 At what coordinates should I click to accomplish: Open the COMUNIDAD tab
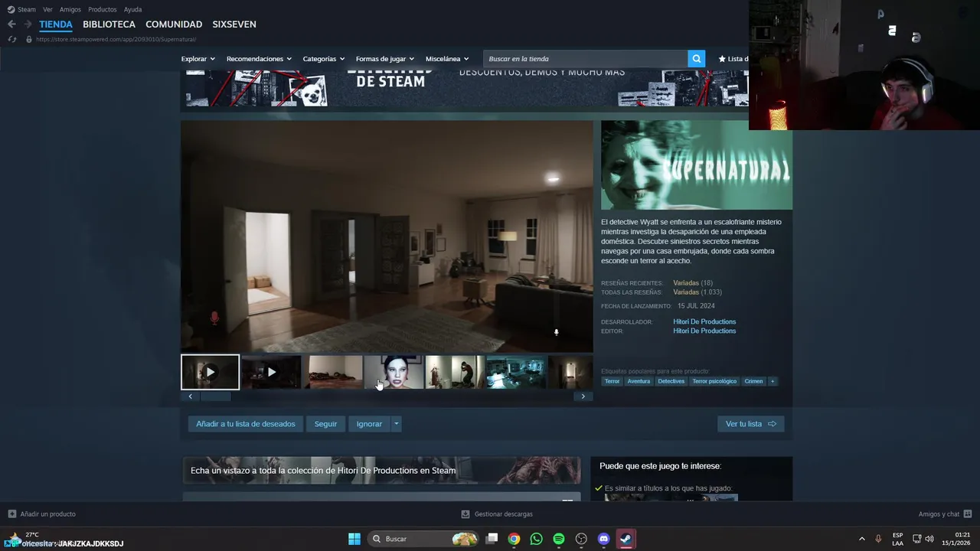(174, 24)
